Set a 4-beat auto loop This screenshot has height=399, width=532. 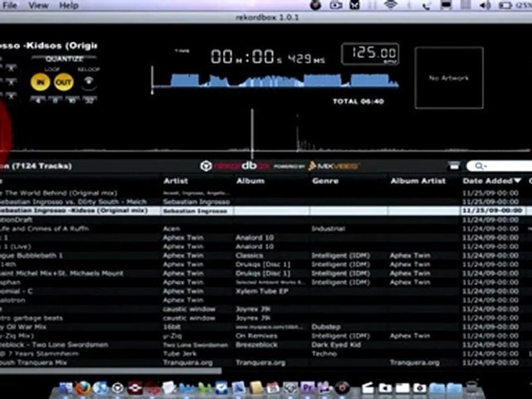pyautogui.click(x=38, y=100)
